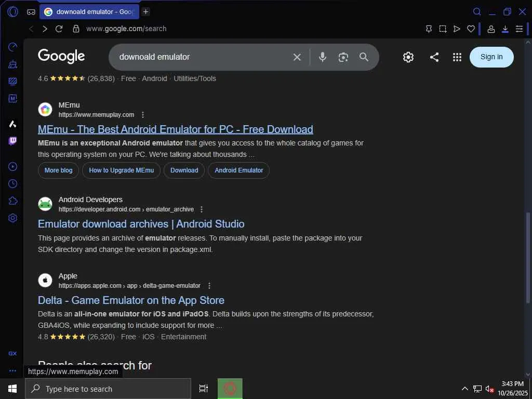Click the tab search magnifier icon
The height and width of the screenshot is (399, 532).
(x=477, y=12)
